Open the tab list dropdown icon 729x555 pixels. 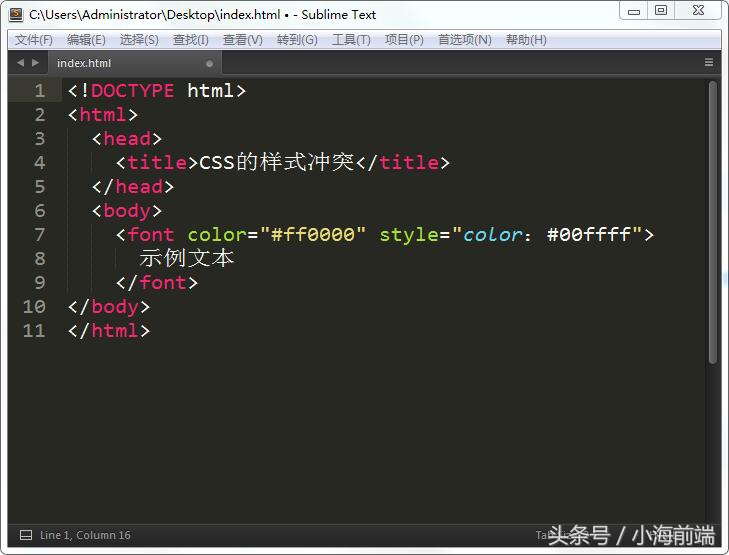pyautogui.click(x=709, y=62)
